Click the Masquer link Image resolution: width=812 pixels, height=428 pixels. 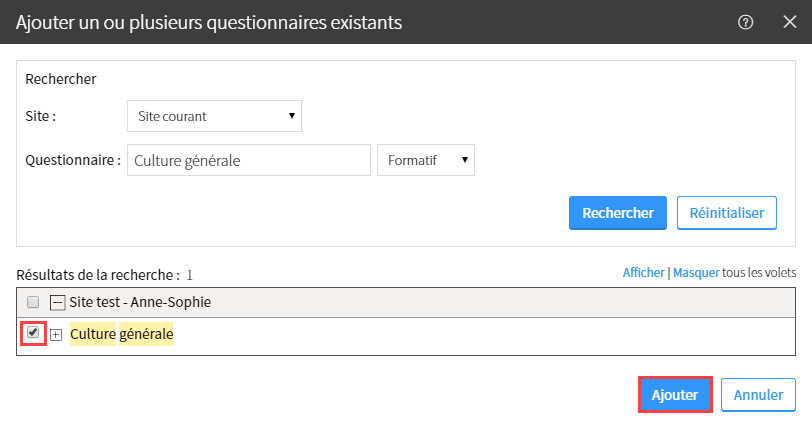click(696, 273)
